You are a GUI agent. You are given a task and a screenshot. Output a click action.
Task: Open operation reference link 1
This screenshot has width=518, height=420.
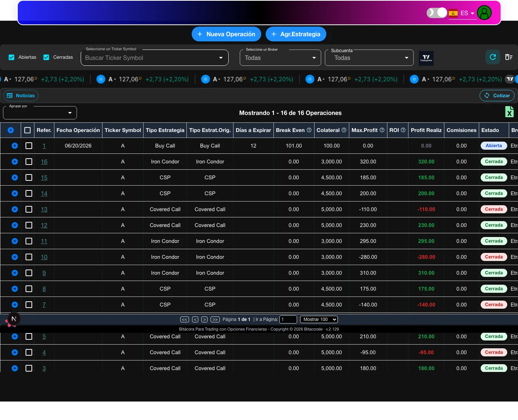pos(44,146)
